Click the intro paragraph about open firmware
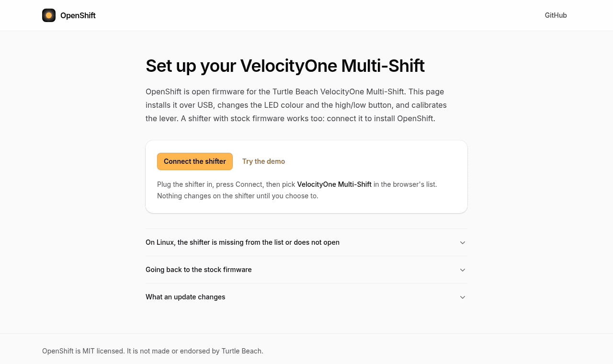The image size is (613, 364). coord(297,105)
